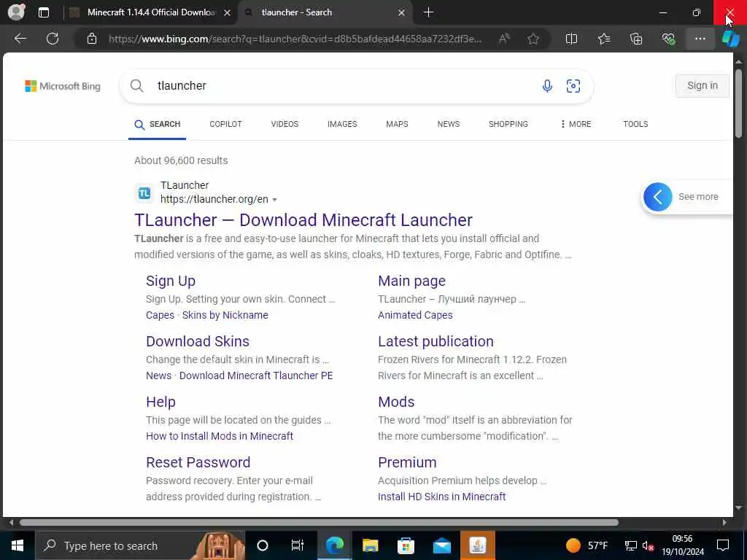747x560 pixels.
Task: Expand the tlauncher.org URL dropdown arrow
Action: 274,200
